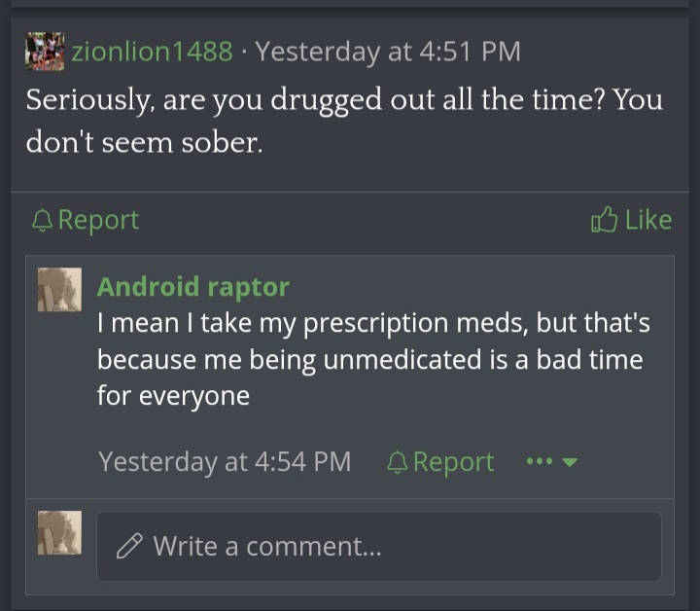The image size is (700, 611).
Task: Click the avatar beside the comment box
Action: [60, 532]
